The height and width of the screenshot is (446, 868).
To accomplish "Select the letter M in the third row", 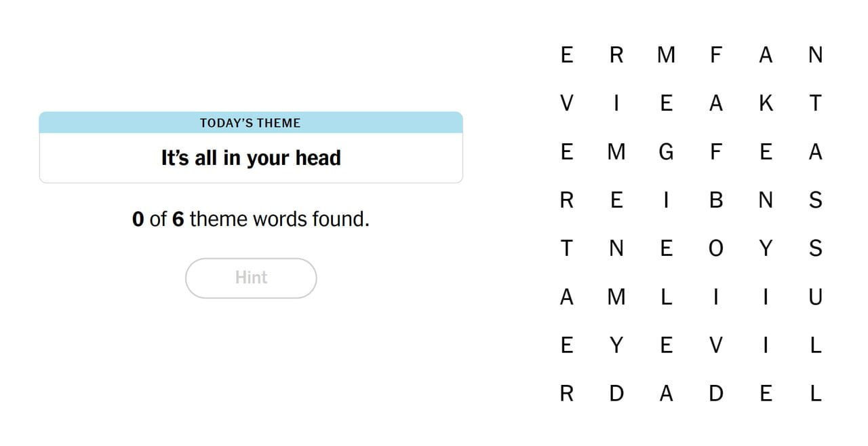I will (616, 151).
